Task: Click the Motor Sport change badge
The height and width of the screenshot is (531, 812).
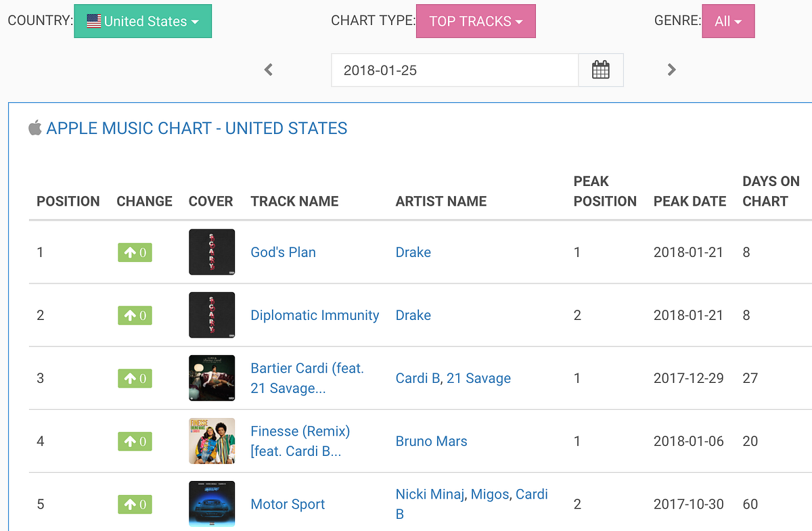Action: coord(135,505)
